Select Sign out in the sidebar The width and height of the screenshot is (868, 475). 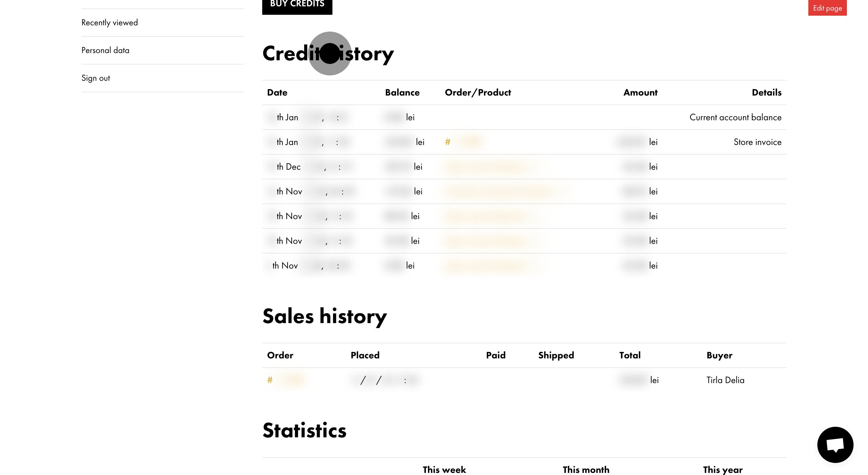96,78
